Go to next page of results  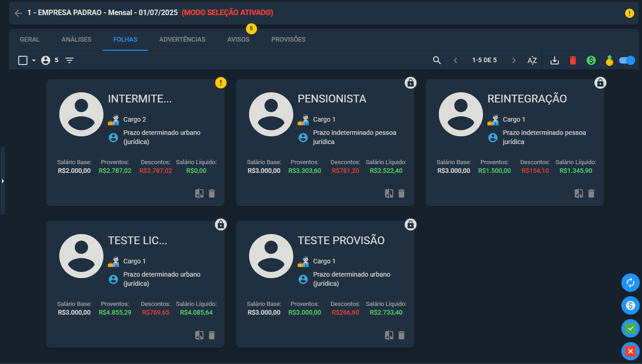tap(514, 60)
